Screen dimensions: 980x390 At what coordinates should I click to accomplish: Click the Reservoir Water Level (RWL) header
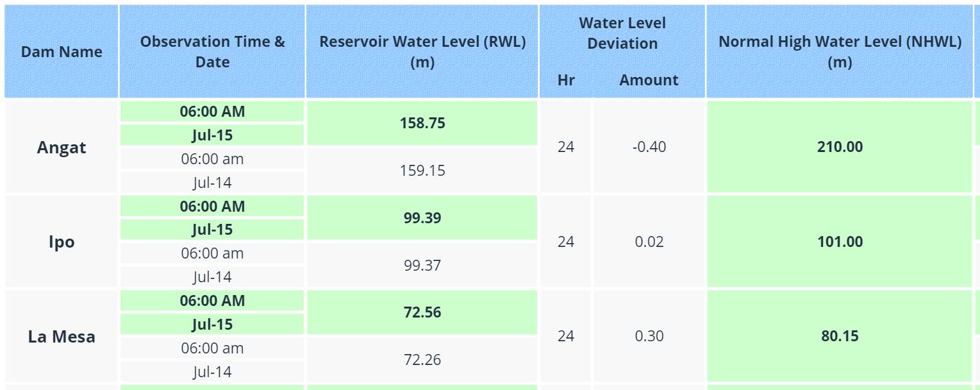422,52
